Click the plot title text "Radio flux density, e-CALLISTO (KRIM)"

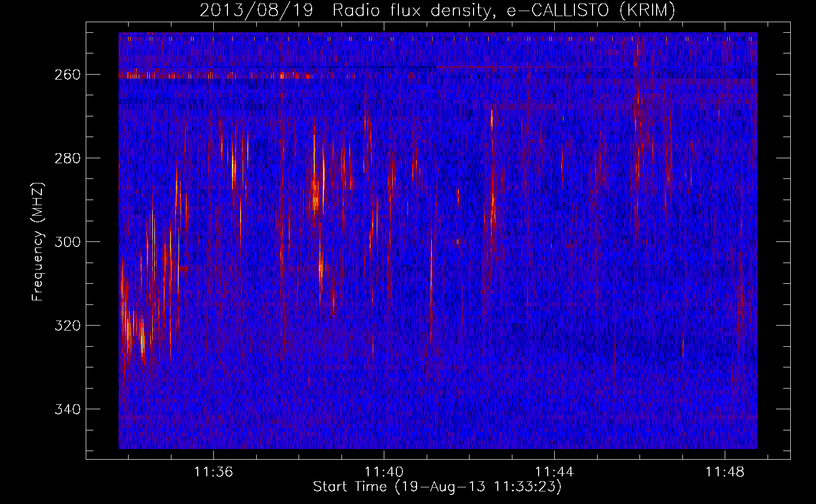pos(503,10)
